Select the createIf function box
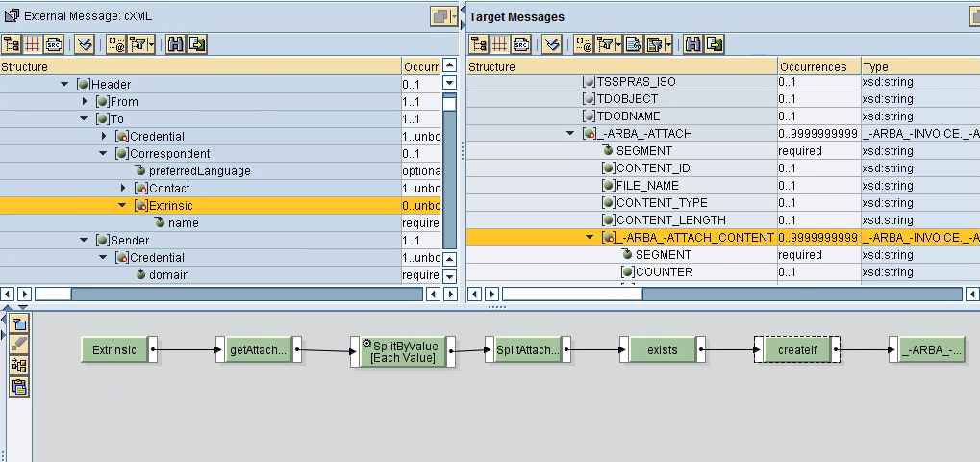This screenshot has width=980, height=462. (x=797, y=350)
